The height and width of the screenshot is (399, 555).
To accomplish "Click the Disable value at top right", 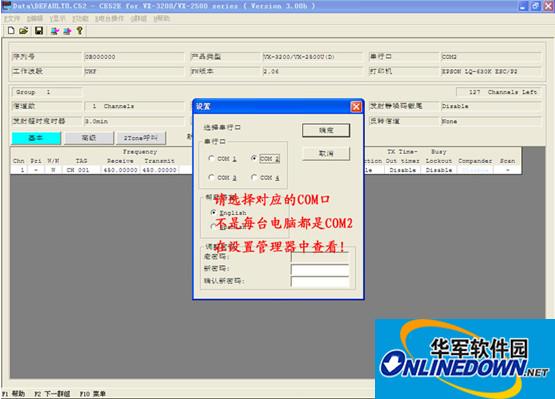I will pyautogui.click(x=491, y=106).
